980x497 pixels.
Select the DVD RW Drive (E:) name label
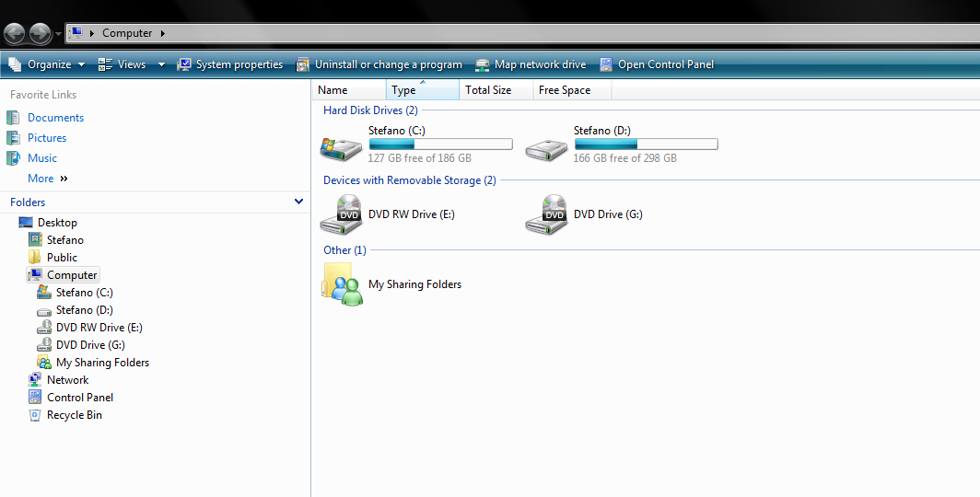[412, 214]
